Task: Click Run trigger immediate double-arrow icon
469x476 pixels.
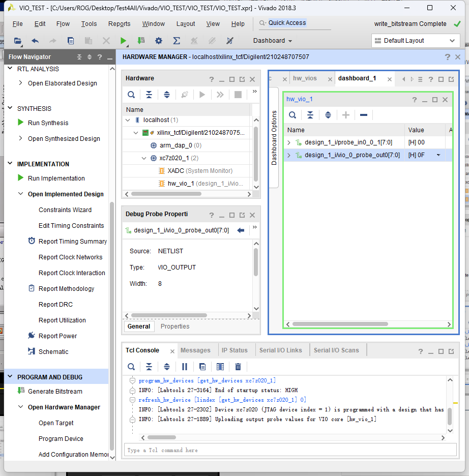Action: (x=220, y=95)
